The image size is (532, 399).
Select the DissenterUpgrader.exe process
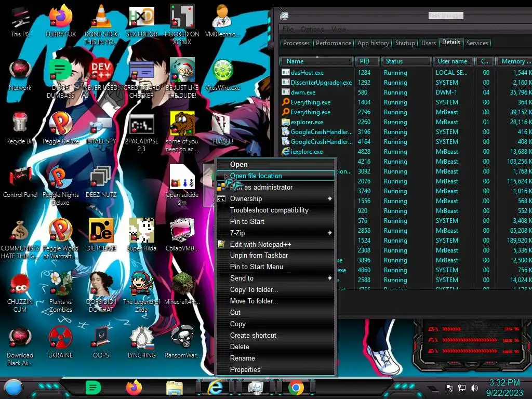pos(405,83)
